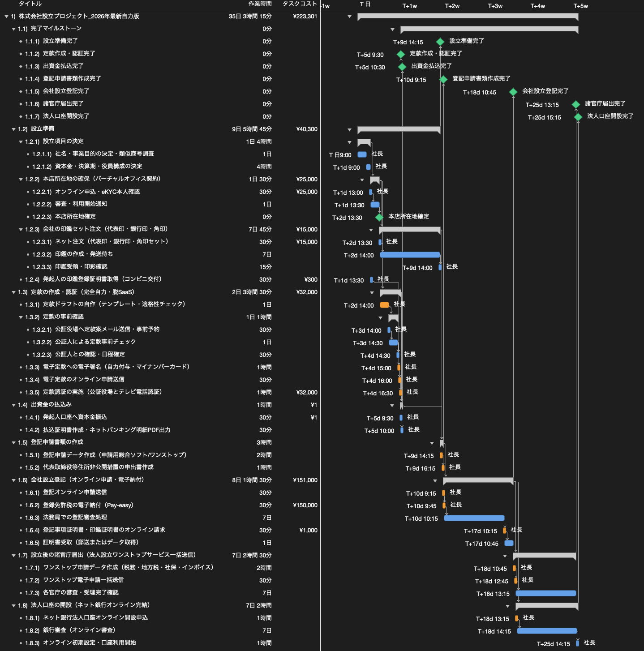Select the row 1.5.1) 登記申請データ作成
Image resolution: width=644 pixels, height=651 pixels.
(160, 455)
